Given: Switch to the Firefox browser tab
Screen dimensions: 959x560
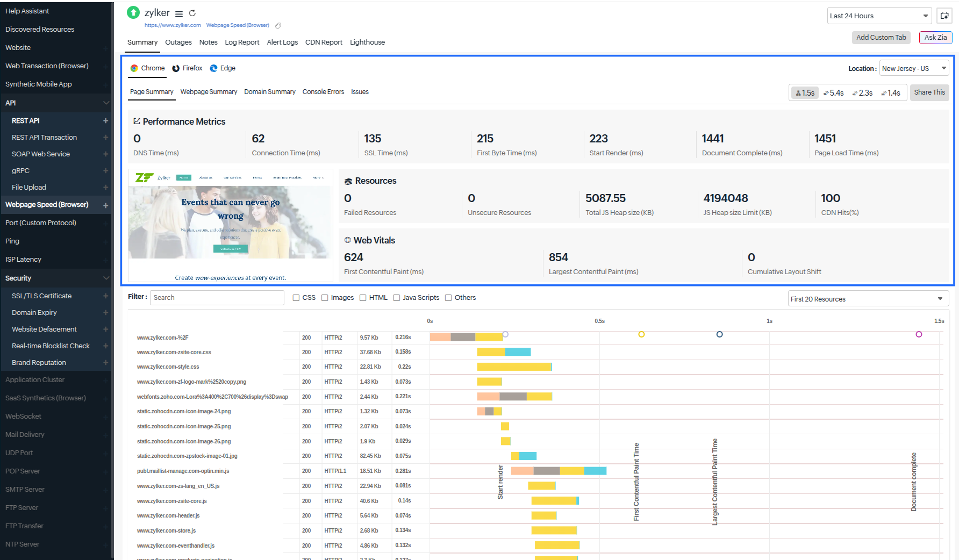Looking at the screenshot, I should 187,68.
